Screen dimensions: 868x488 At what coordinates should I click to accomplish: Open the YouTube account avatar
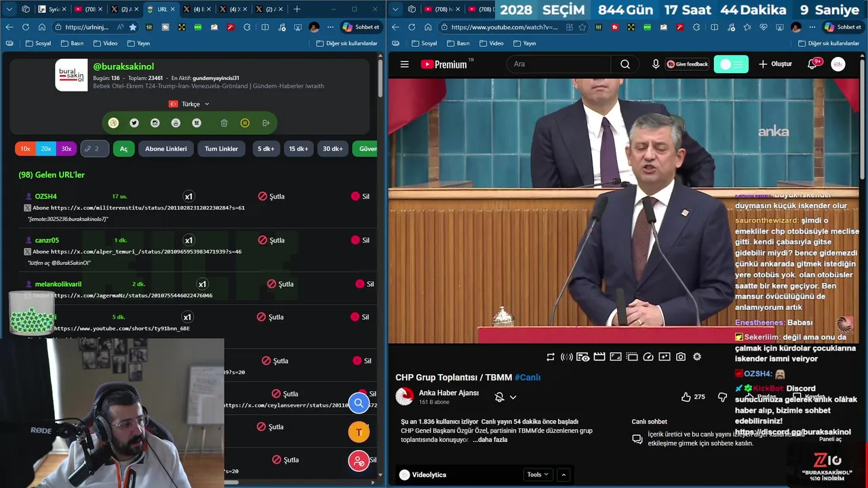pos(838,64)
